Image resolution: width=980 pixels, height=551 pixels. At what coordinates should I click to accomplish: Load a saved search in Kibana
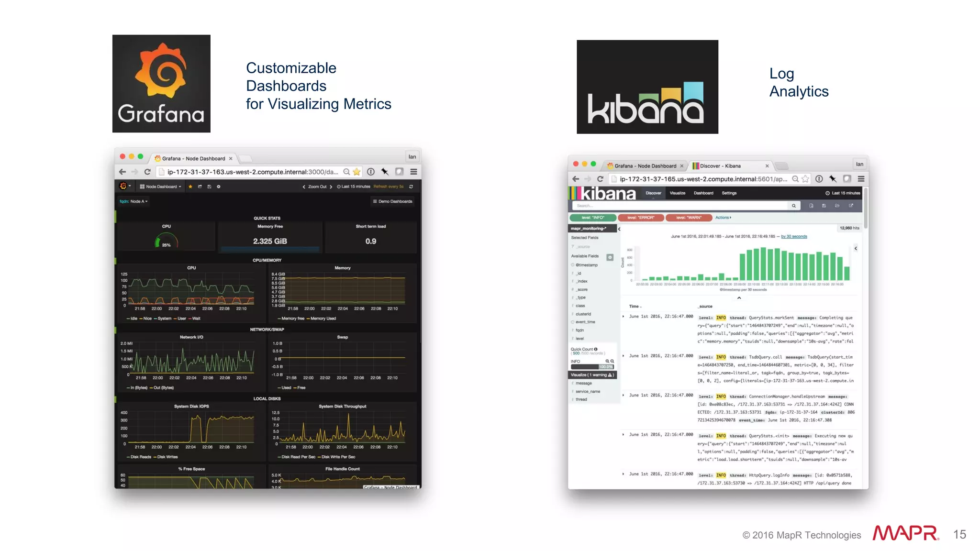pos(837,206)
